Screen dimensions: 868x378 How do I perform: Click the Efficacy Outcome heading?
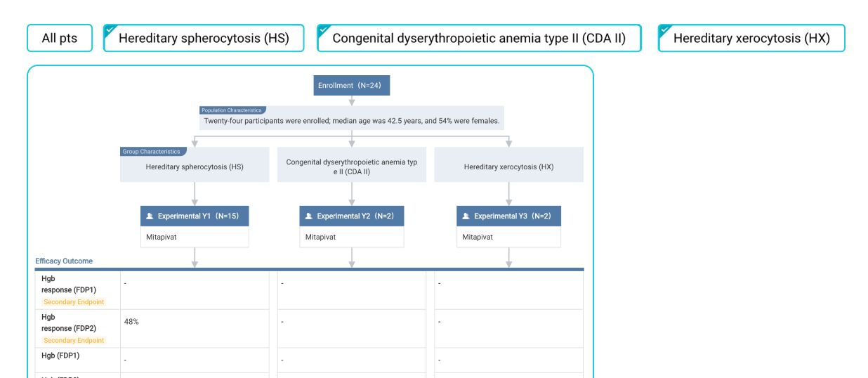pos(64,261)
